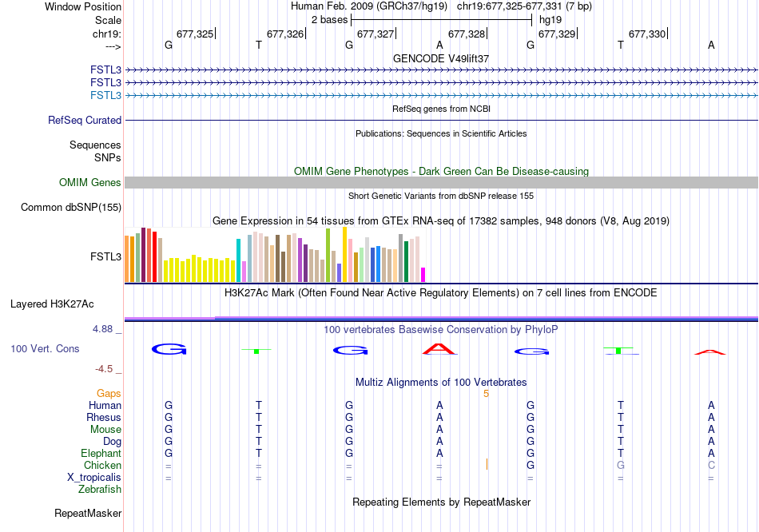This screenshot has height=532, width=759.
Task: Click the bright cyan GTEx expression bar
Action: (x=238, y=260)
